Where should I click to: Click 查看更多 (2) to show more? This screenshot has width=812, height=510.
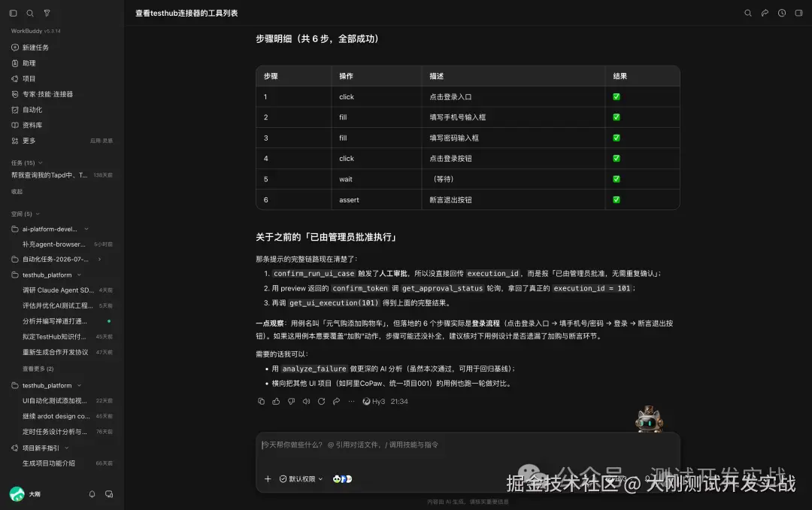click(38, 369)
